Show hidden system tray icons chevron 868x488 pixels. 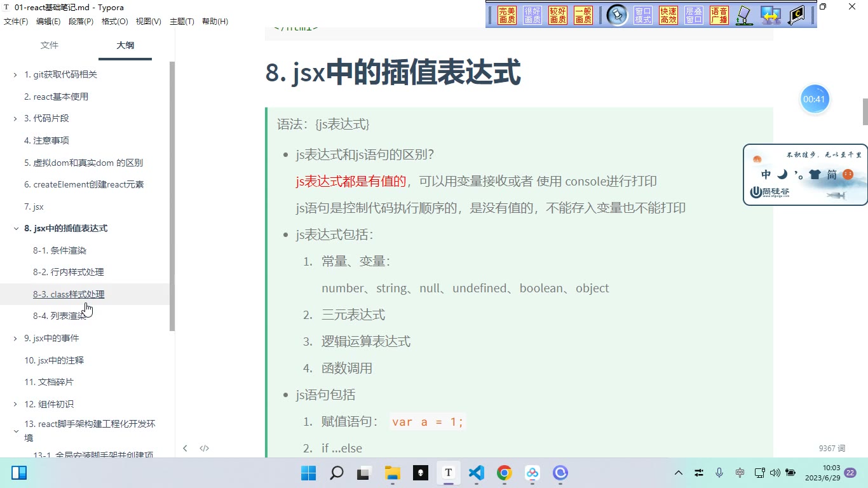pos(679,473)
